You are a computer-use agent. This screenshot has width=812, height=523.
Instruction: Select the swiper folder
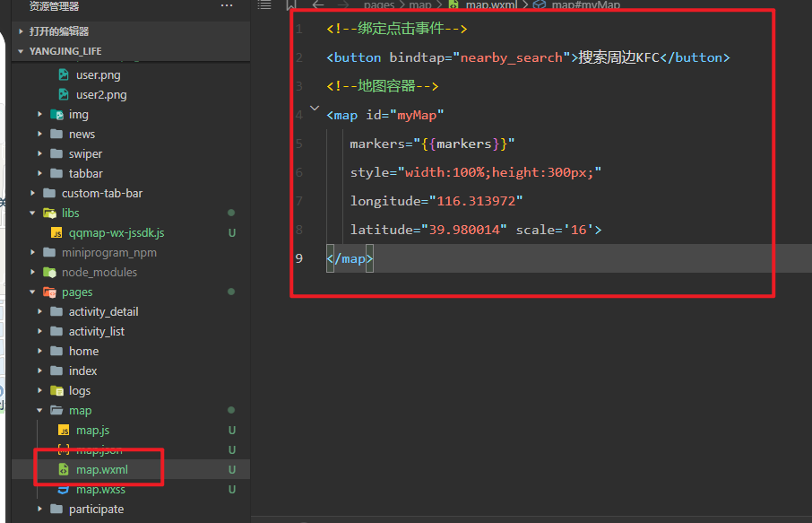85,153
